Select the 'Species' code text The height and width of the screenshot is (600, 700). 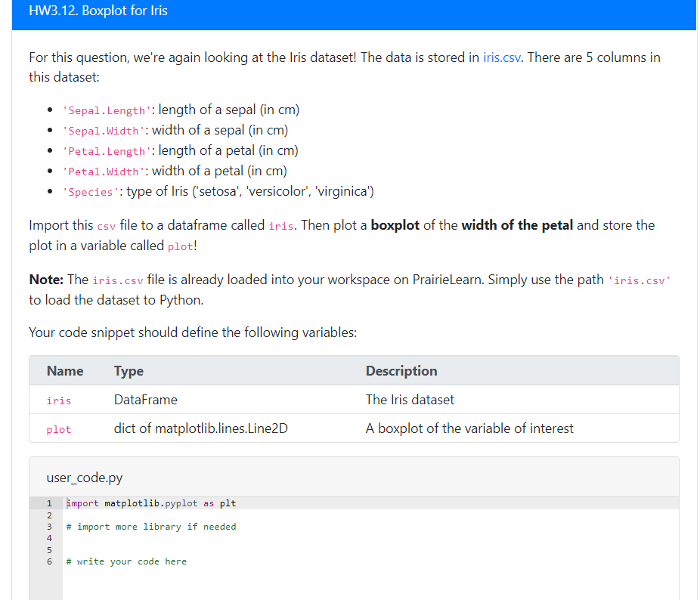[91, 192]
